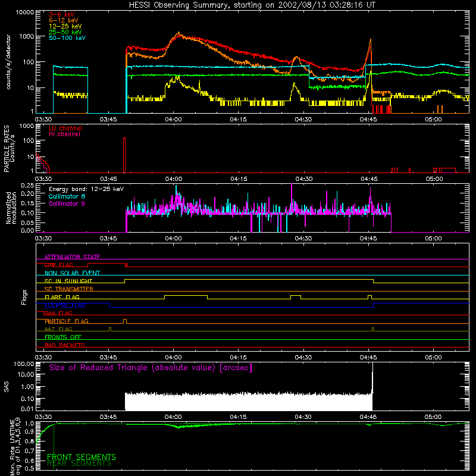The height and width of the screenshot is (476, 476).
Task: Click the green 25-50 keV legend entry
Action: (65, 32)
